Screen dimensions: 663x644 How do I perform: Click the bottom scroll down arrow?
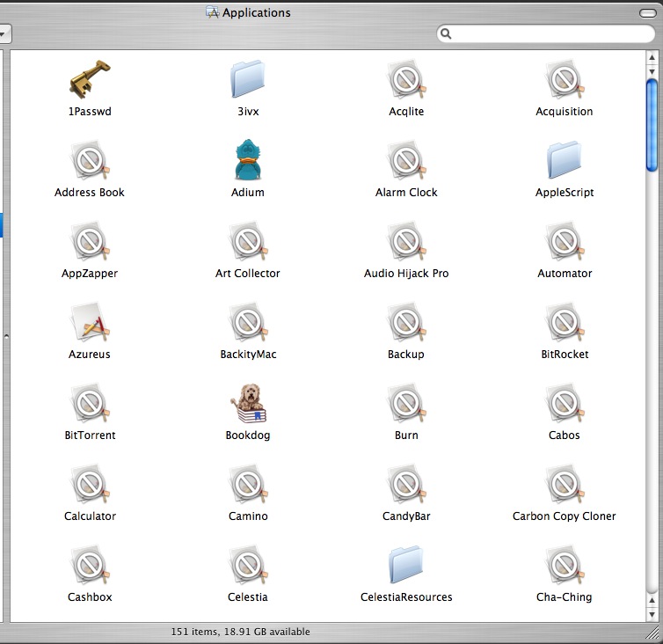[652, 614]
